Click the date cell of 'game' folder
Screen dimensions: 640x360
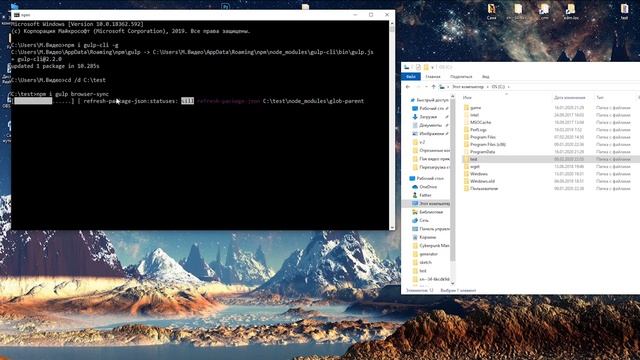pos(569,108)
